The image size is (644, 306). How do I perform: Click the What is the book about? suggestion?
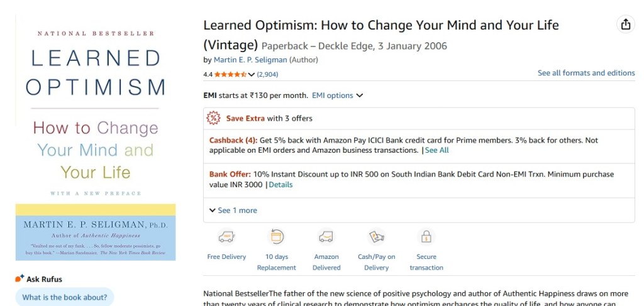coord(65,297)
